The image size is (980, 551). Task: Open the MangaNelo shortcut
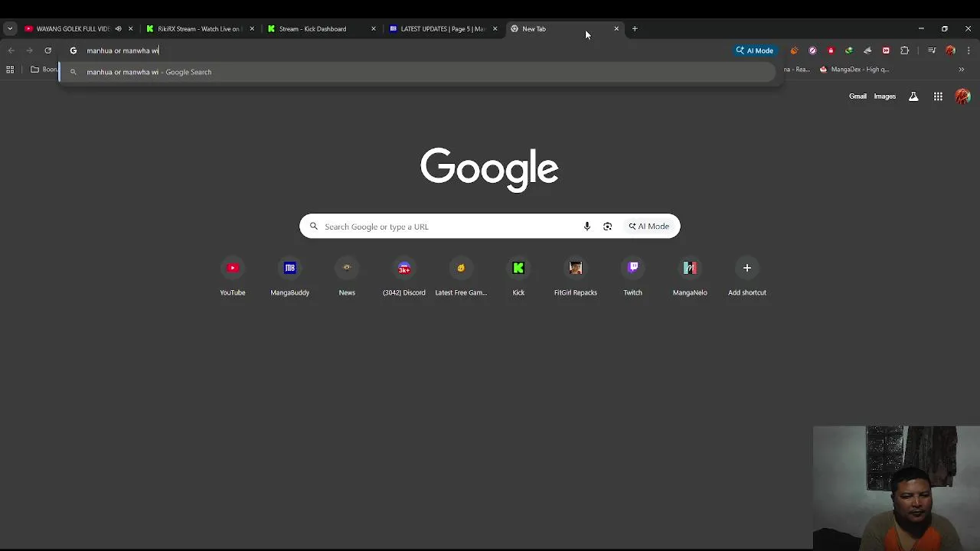(690, 278)
